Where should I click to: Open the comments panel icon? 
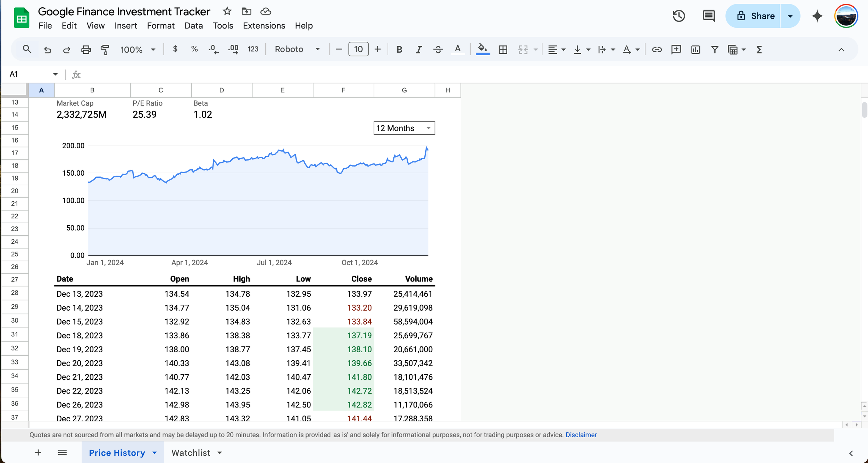pyautogui.click(x=708, y=16)
